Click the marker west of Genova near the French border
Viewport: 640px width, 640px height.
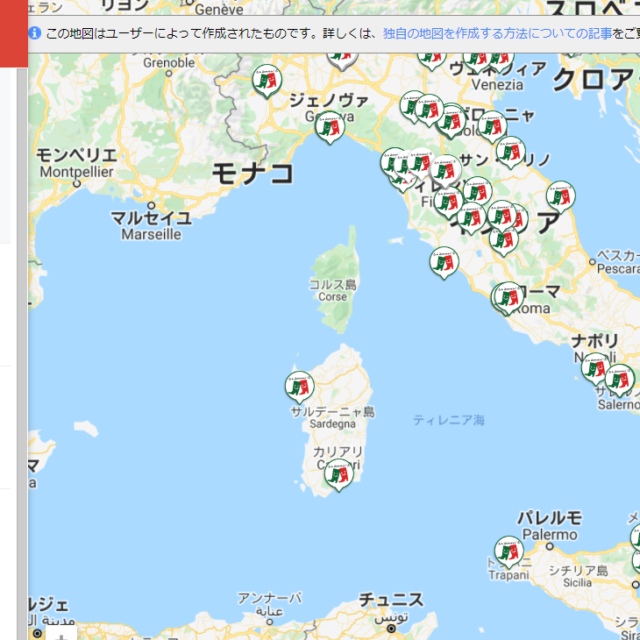(267, 81)
